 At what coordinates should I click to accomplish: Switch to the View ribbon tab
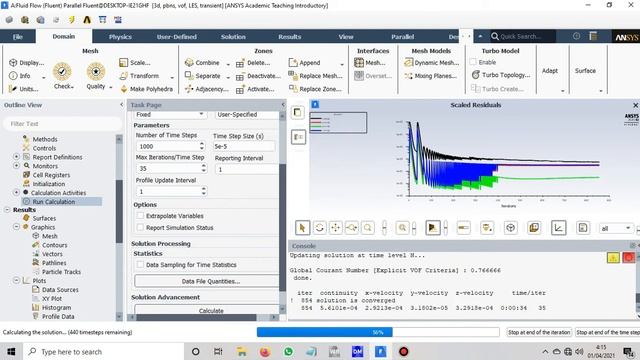[x=345, y=36]
